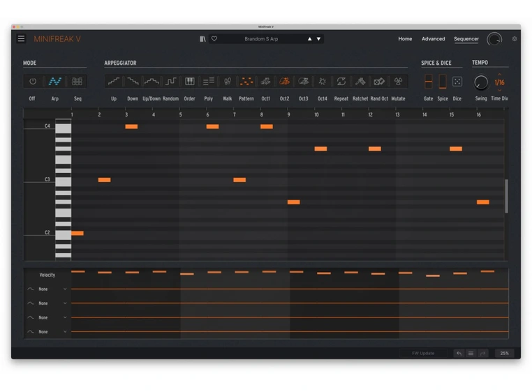
Task: Decrease Time Div with lower chevron
Action: 499,90
